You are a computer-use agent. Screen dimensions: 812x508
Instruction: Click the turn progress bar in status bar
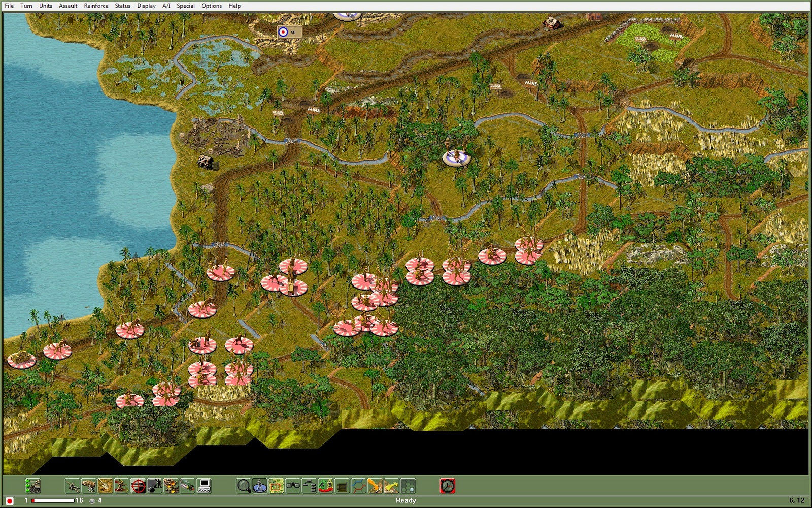pos(53,501)
